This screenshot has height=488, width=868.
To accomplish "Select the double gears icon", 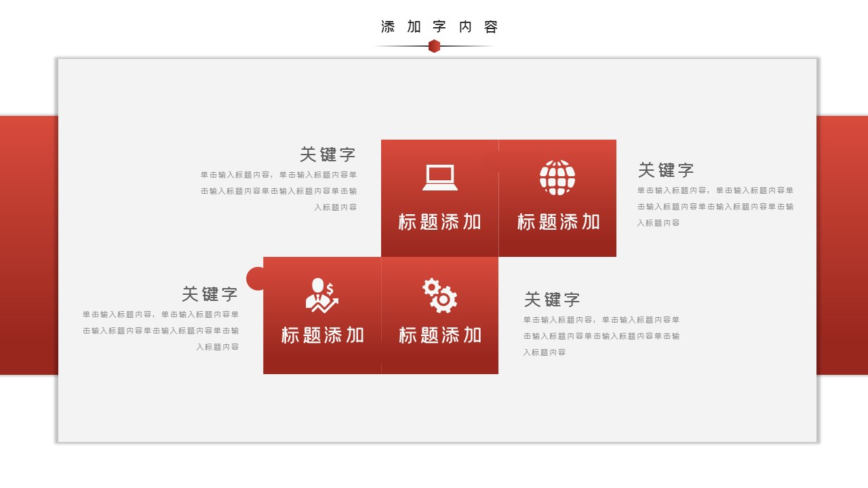I will point(440,296).
